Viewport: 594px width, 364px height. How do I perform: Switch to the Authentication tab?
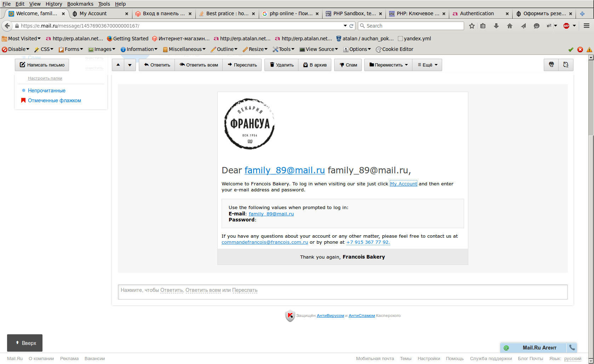(481, 13)
